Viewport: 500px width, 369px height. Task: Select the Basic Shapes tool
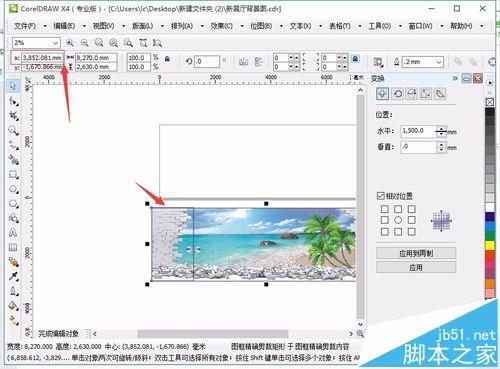pos(13,218)
